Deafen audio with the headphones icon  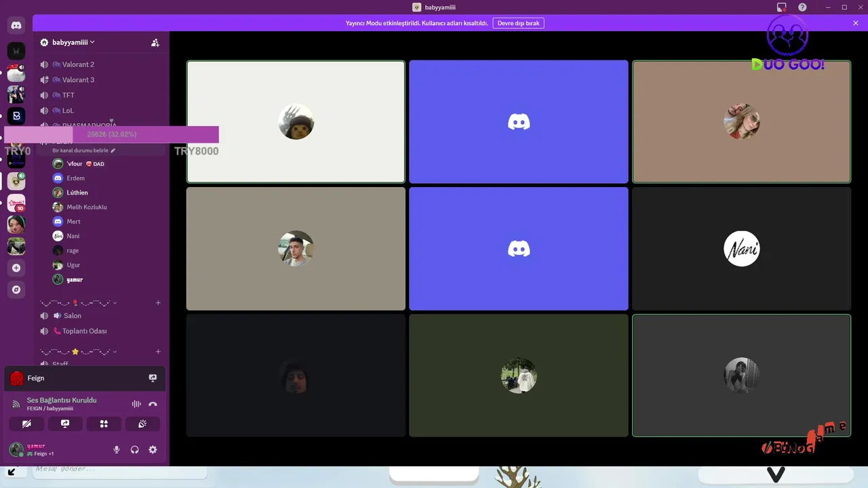pos(134,449)
